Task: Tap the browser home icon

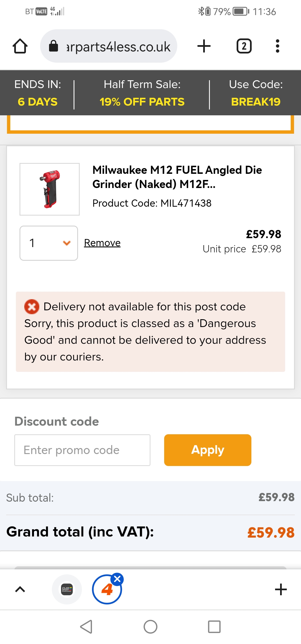Action: tap(20, 46)
